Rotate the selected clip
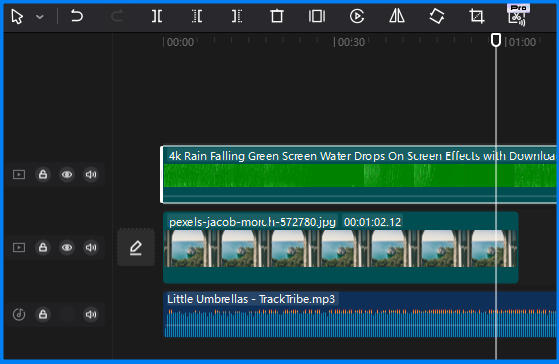Screen dimensions: 559x364 [437, 16]
